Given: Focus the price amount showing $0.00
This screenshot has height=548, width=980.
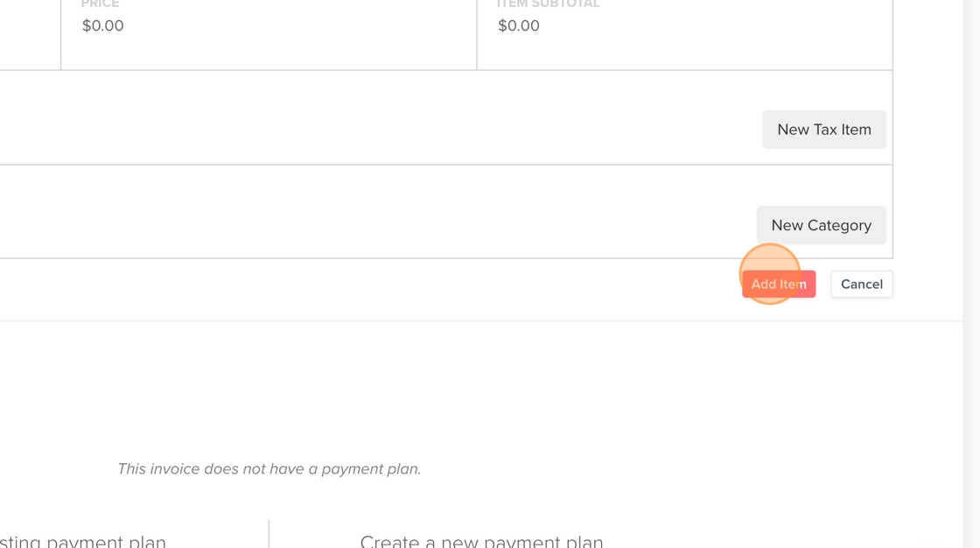Looking at the screenshot, I should (103, 26).
